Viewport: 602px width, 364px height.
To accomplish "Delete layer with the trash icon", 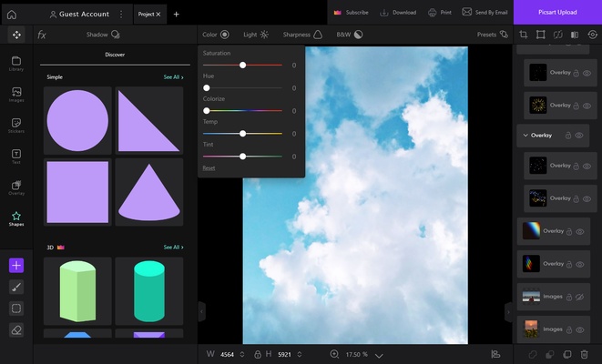I will pyautogui.click(x=584, y=354).
